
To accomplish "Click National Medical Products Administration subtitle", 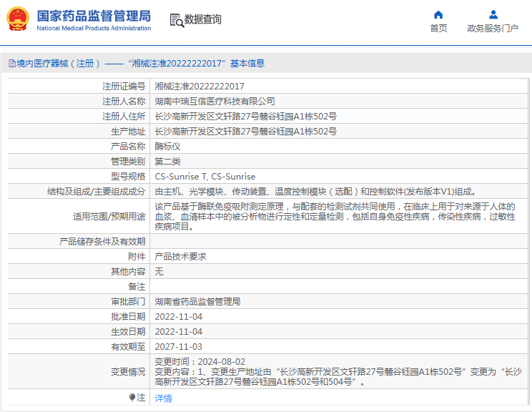I will [94, 28].
